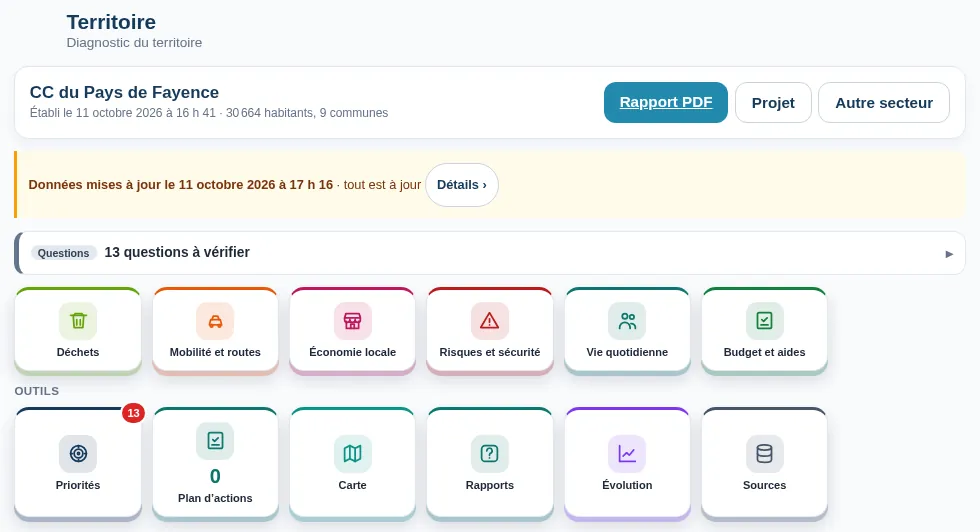Click the Plan d'actions label
This screenshot has height=532, width=980.
[215, 498]
